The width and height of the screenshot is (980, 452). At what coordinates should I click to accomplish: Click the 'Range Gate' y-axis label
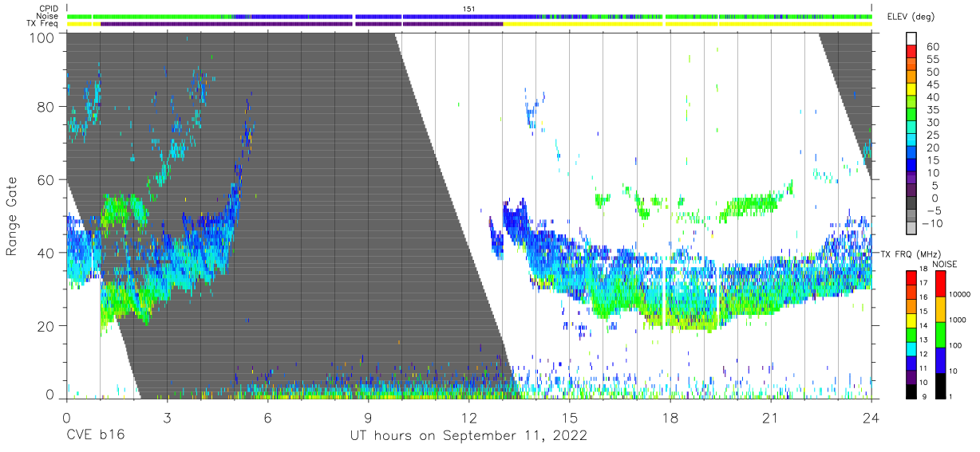[x=12, y=216]
